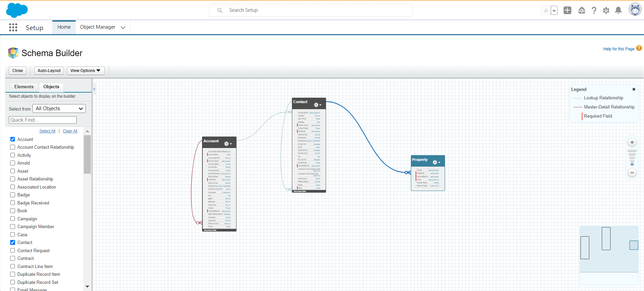Expand Account with Show More Fields
644x291 pixels.
(210, 230)
